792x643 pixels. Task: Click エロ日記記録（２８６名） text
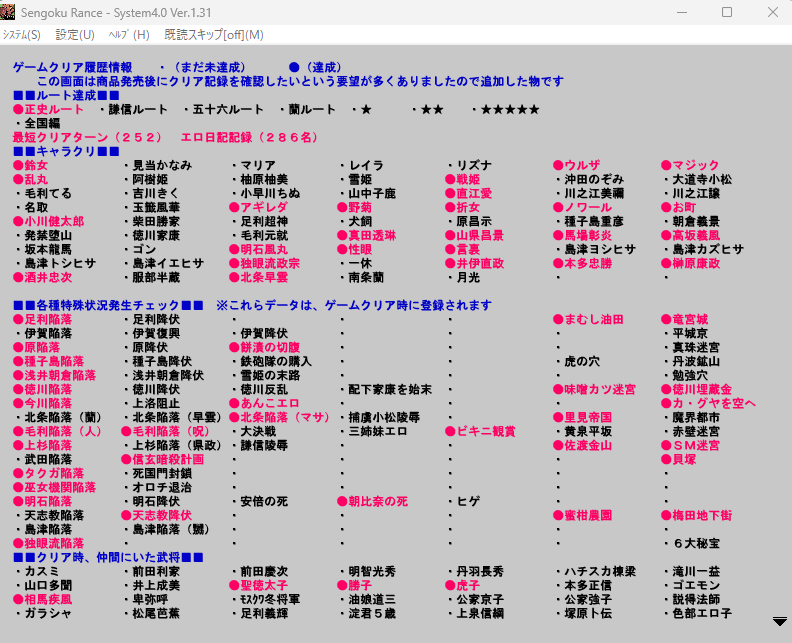(x=249, y=137)
